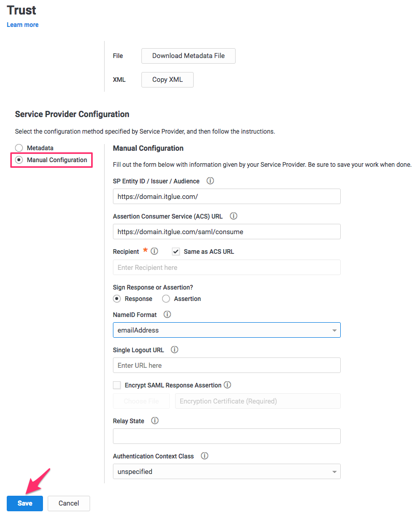Click info icon next to Recipient label
The image size is (420, 518).
(154, 251)
